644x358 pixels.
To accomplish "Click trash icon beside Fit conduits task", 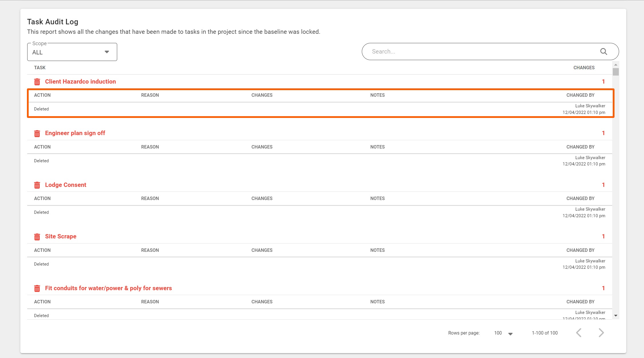I will click(x=37, y=288).
